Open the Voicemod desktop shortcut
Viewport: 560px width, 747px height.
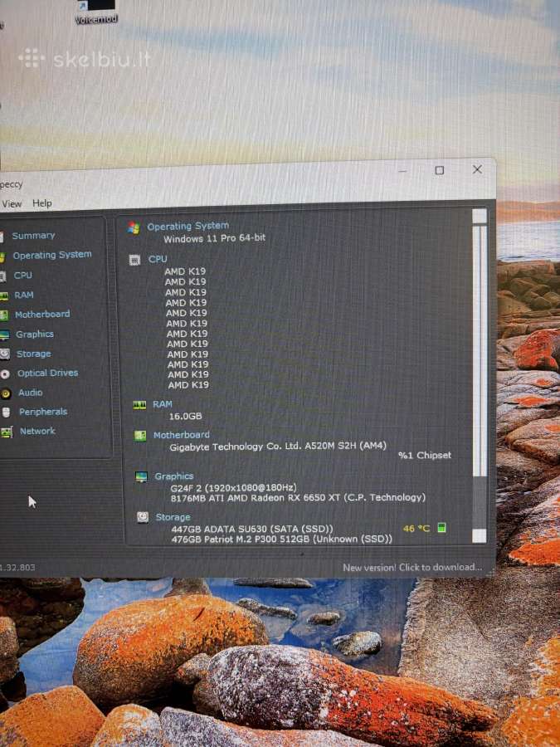click(96, 12)
